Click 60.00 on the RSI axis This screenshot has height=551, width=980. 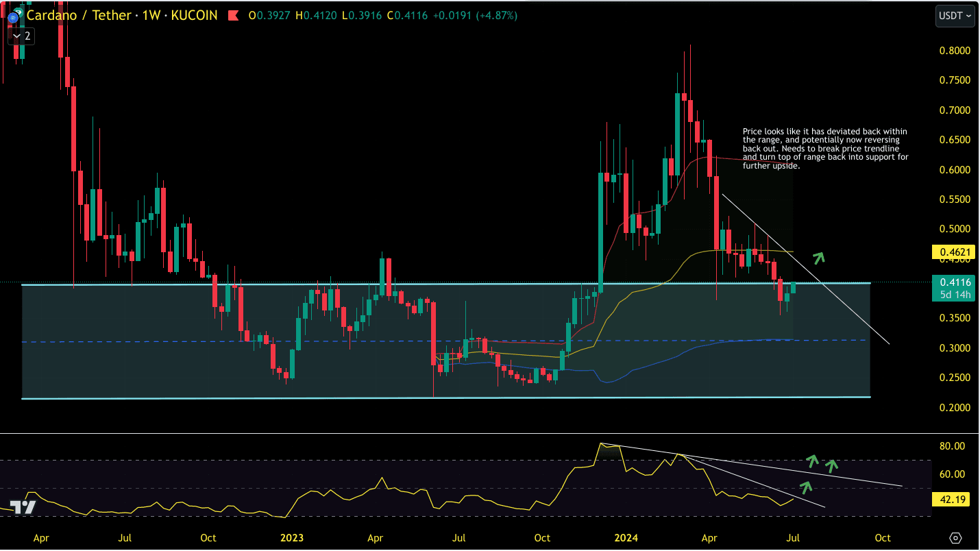(953, 474)
